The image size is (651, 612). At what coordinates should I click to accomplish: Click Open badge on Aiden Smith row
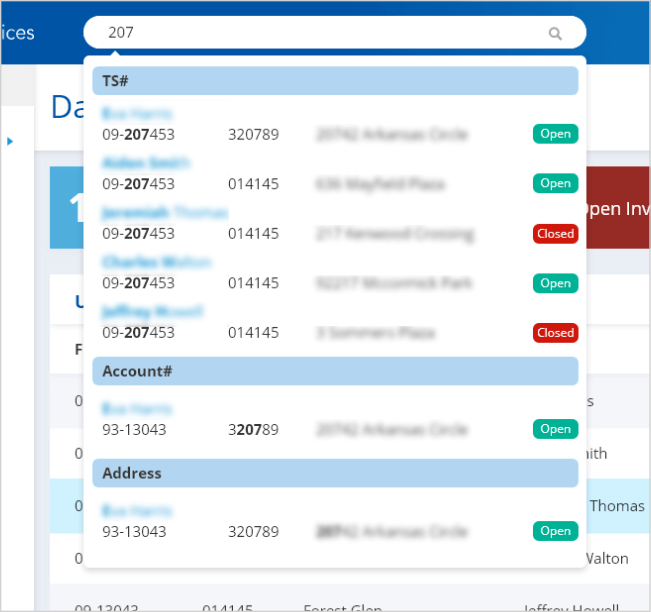(555, 184)
